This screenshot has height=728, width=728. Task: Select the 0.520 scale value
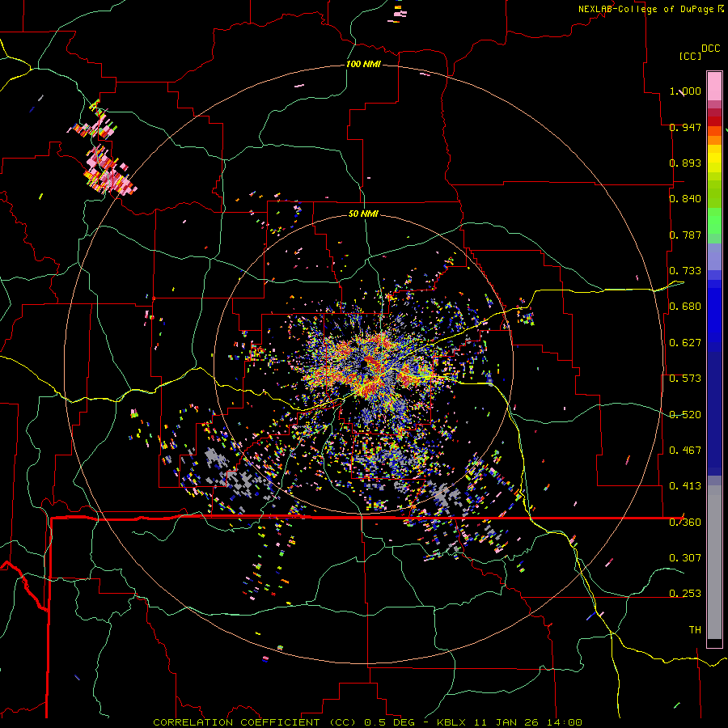coord(685,415)
